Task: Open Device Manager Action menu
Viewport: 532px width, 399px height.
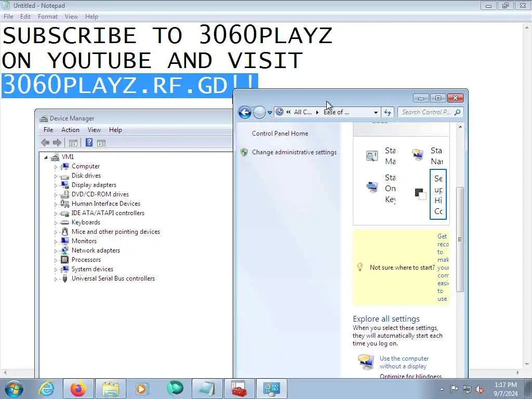Action: (70, 130)
